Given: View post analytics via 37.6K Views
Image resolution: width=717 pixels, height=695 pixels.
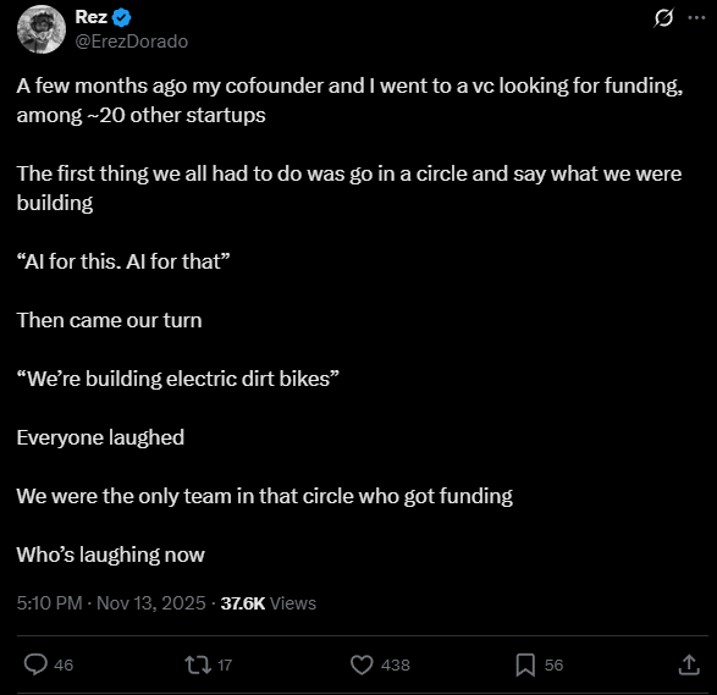Looking at the screenshot, I should tap(268, 603).
